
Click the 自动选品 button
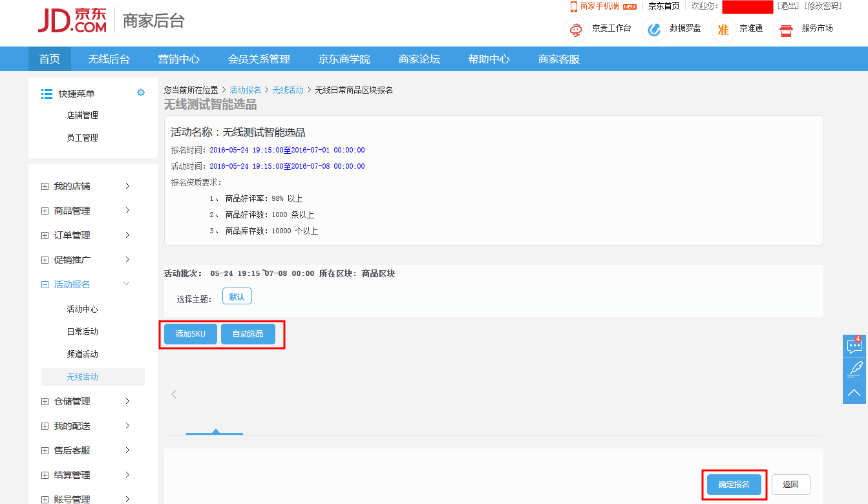(248, 334)
